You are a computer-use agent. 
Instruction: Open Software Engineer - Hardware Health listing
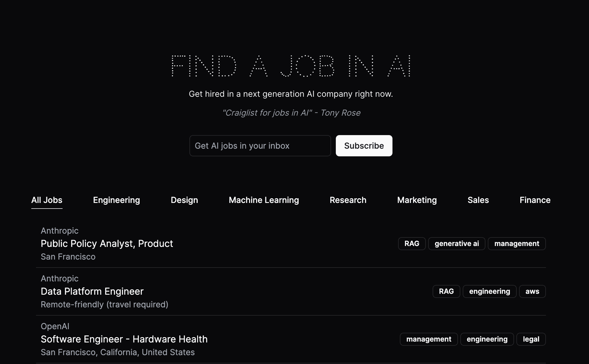click(124, 339)
